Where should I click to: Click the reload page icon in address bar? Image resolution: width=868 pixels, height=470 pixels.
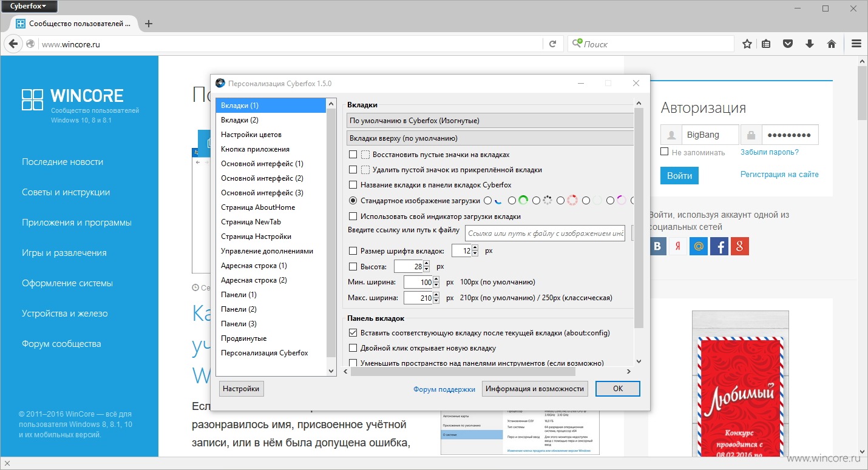click(x=552, y=44)
